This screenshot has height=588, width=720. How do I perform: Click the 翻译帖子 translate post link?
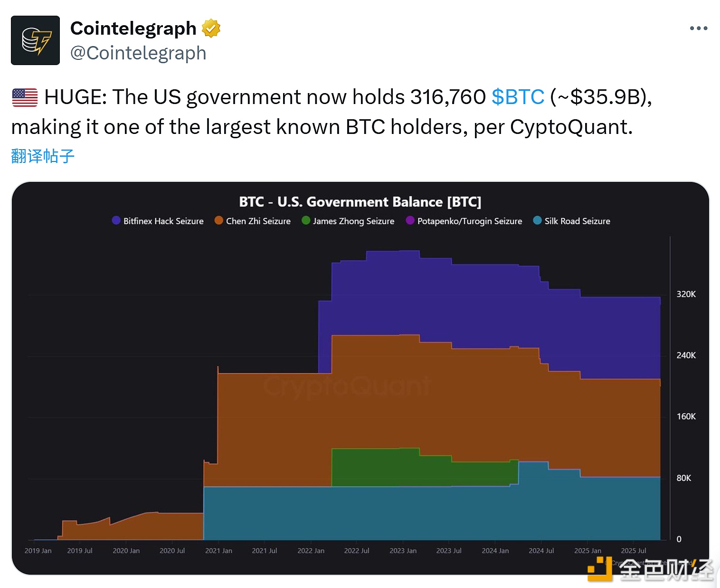point(43,156)
